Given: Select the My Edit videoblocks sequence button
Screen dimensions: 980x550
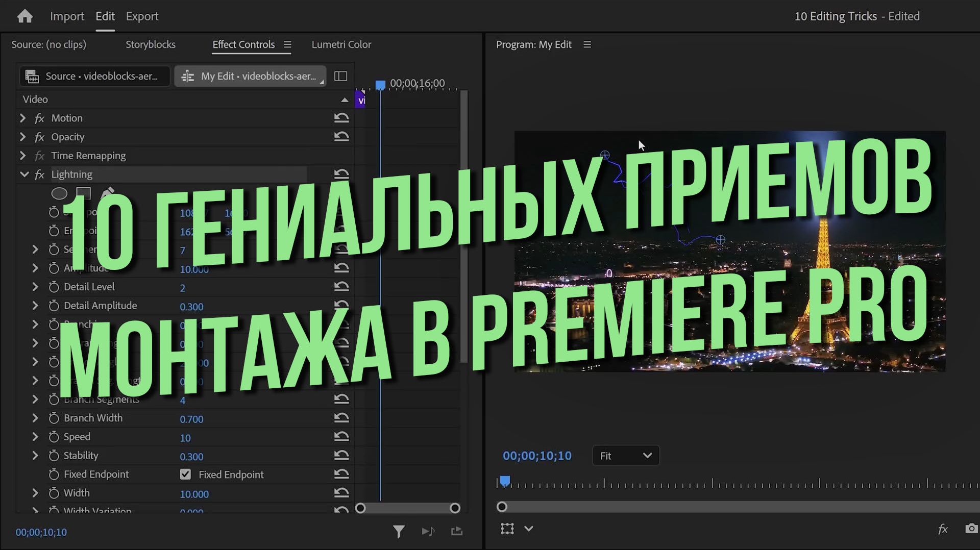Looking at the screenshot, I should tap(251, 76).
